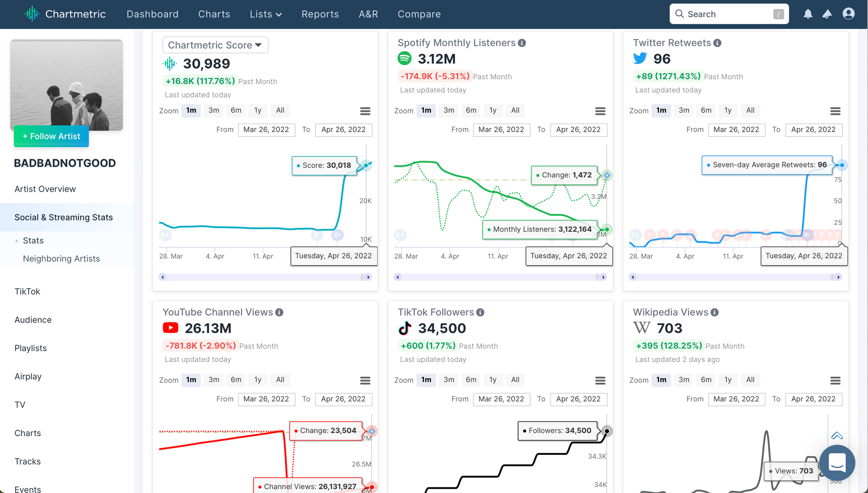The height and width of the screenshot is (493, 868).
Task: Open the Reports navigation tab
Action: coord(320,14)
